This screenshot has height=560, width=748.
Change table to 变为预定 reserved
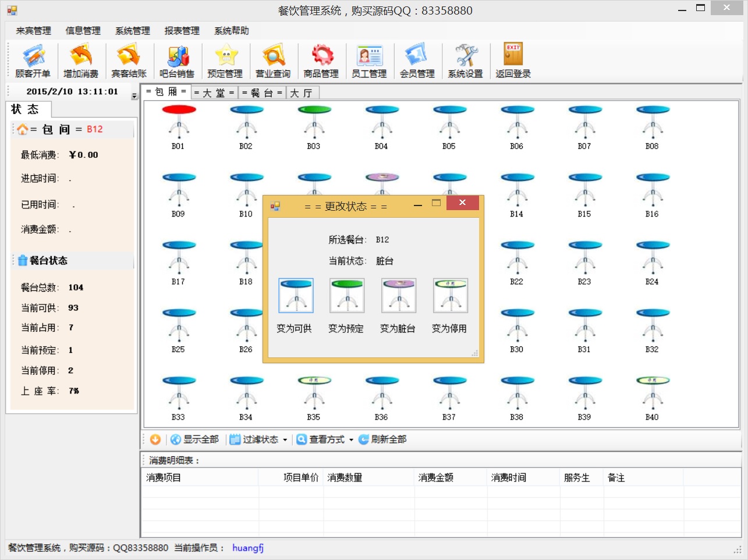point(347,296)
